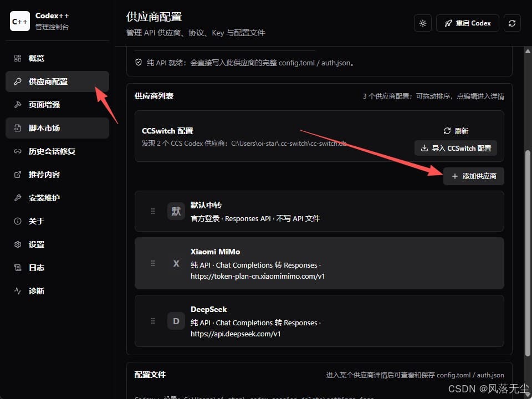Click the plus icon in 添加供应商
Viewport: 532px width, 399px height.
point(455,176)
